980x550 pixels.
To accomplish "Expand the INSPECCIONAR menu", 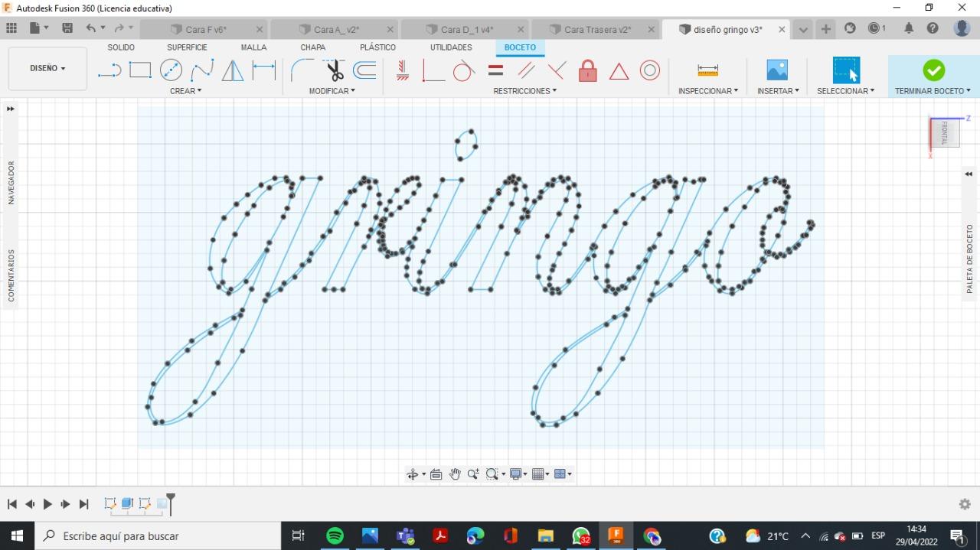I will pos(708,91).
